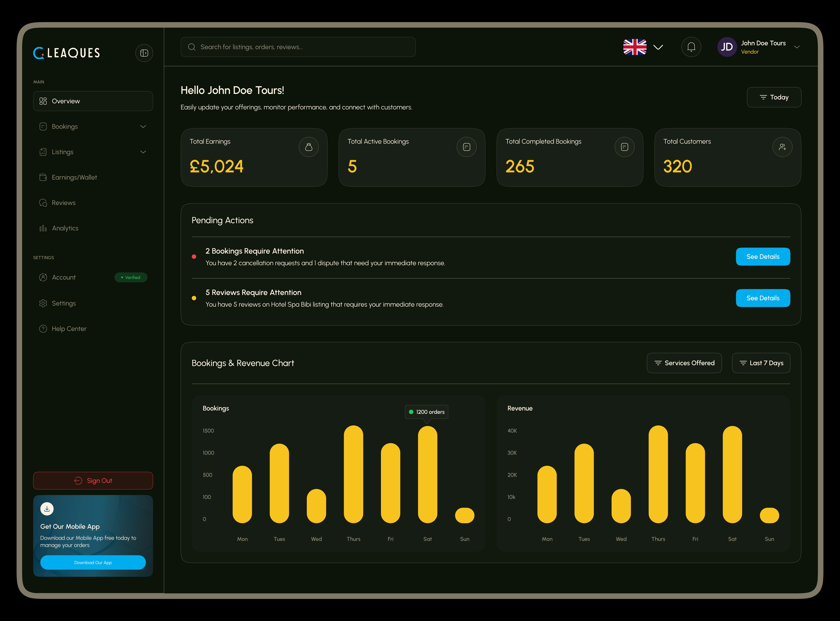Click the Account user icon
The image size is (840, 621).
43,277
